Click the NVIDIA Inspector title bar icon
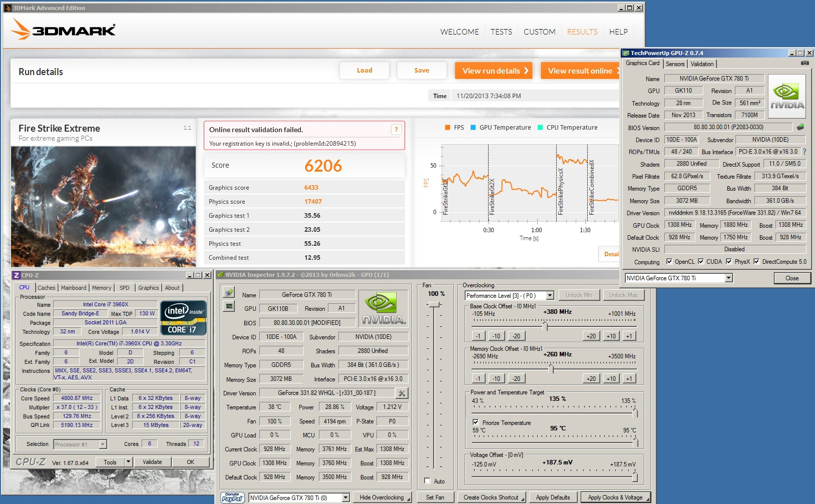815x504 pixels. point(221,275)
